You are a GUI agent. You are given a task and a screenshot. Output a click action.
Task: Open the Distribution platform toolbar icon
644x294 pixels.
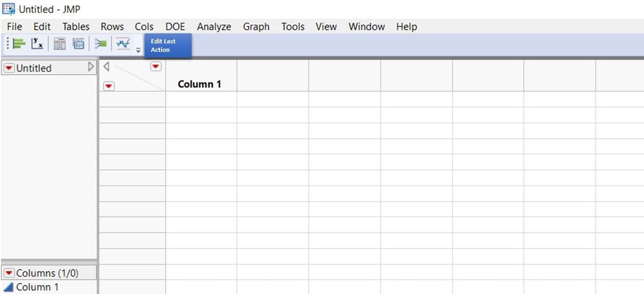point(19,44)
